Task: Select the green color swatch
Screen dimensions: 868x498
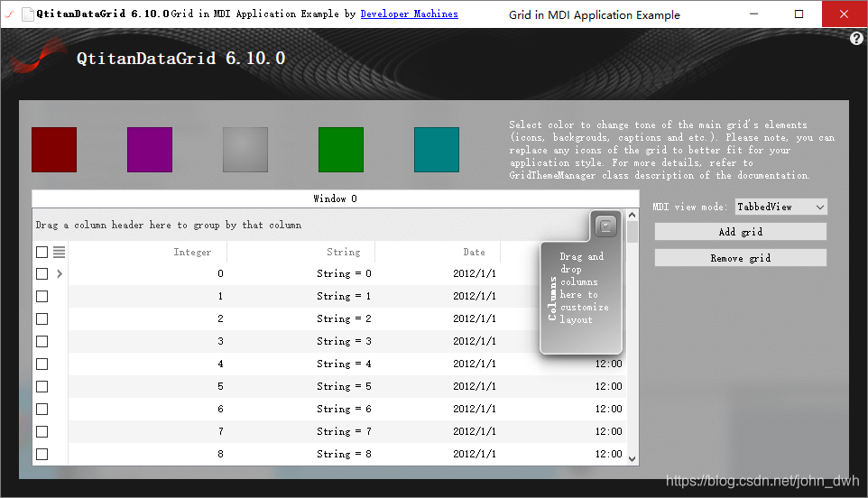Action: point(341,150)
